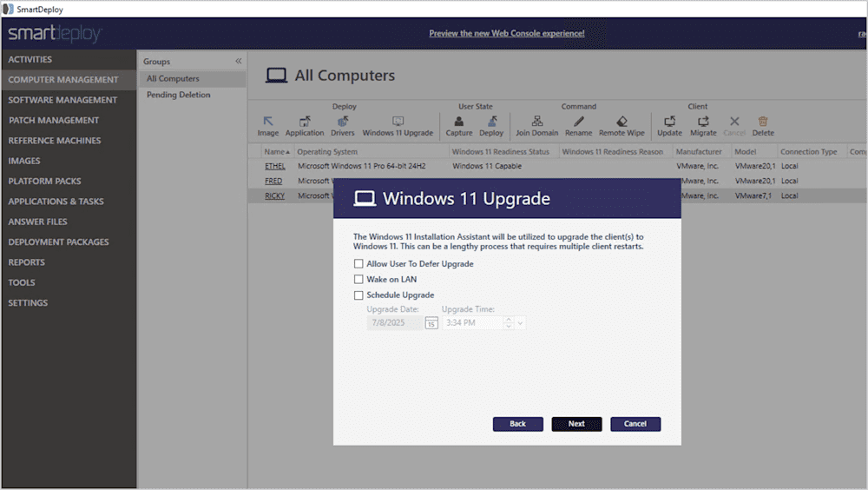The width and height of the screenshot is (868, 490).
Task: Open PLATFORM PACKS section
Action: point(69,182)
